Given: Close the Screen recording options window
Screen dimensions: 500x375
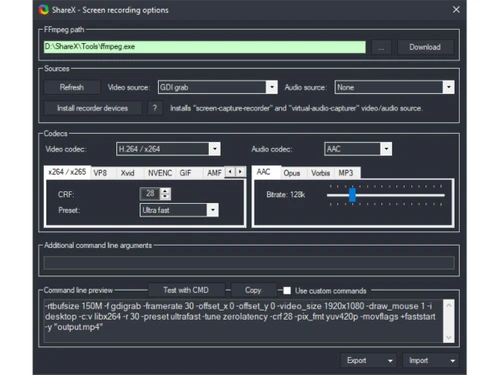Looking at the screenshot, I should coord(456,10).
